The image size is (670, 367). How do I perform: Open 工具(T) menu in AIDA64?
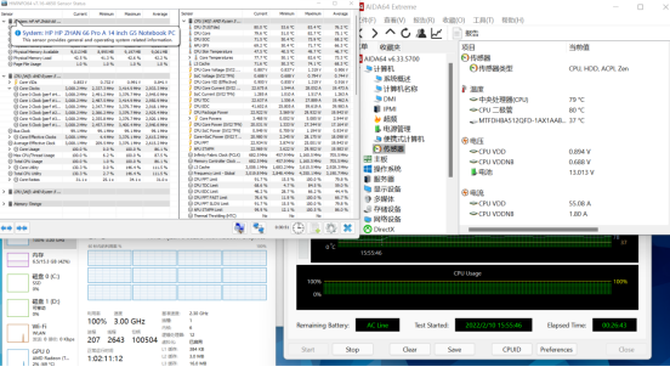483,20
